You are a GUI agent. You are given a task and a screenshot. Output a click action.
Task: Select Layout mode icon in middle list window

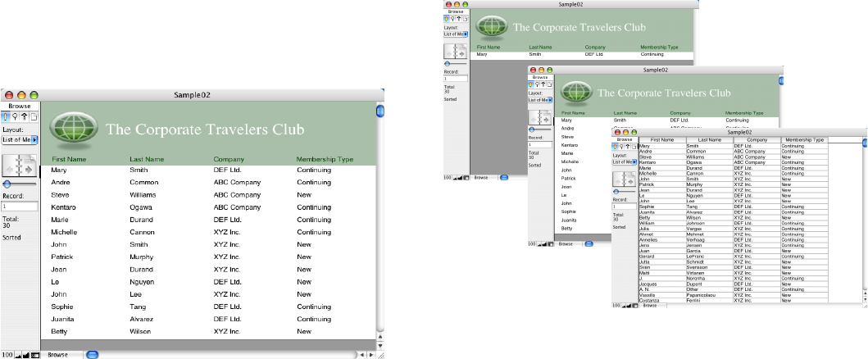[543, 84]
